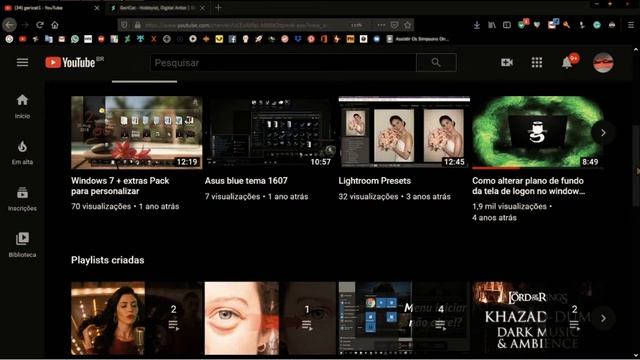Open the notifications bell
640x360 pixels.
pyautogui.click(x=567, y=62)
